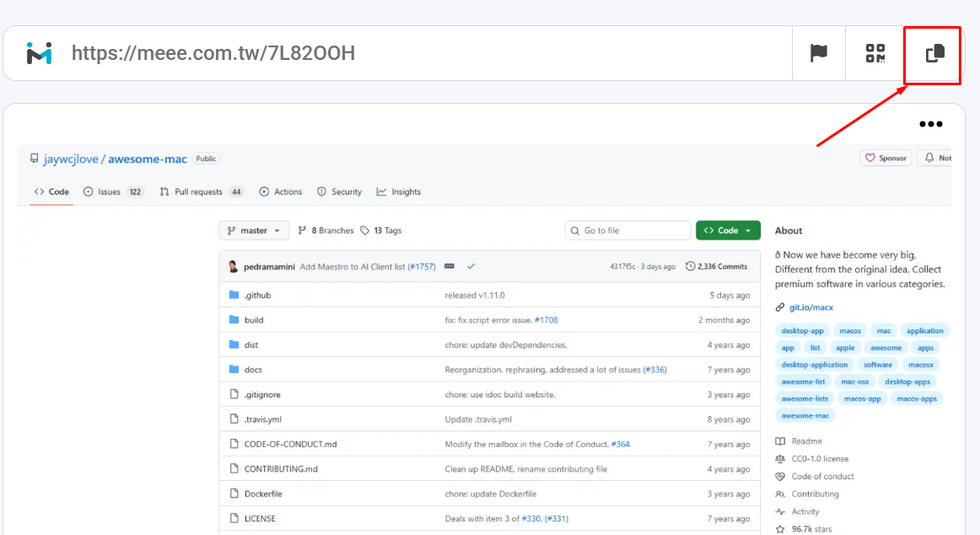This screenshot has width=980, height=535.
Task: Click the green commit status checkmark
Action: [x=471, y=267]
